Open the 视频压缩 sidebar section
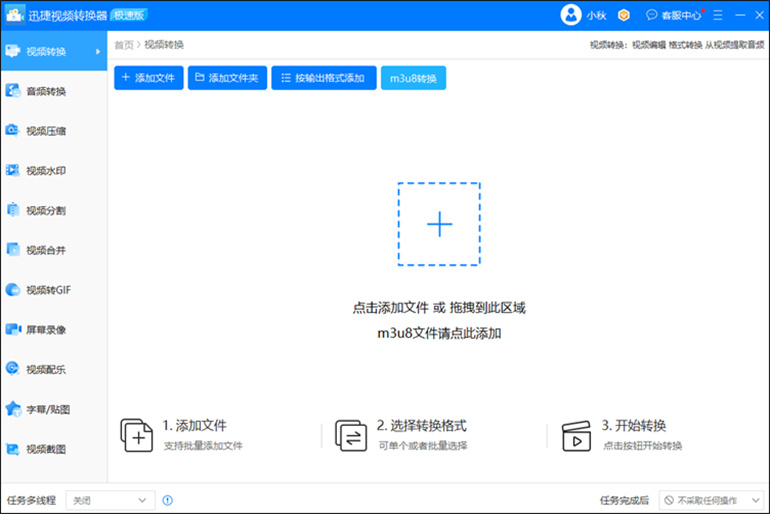770x514 pixels. click(54, 131)
